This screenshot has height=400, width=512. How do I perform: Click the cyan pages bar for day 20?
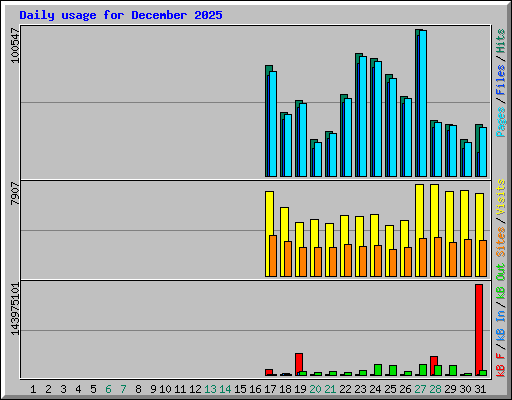[x=318, y=160]
